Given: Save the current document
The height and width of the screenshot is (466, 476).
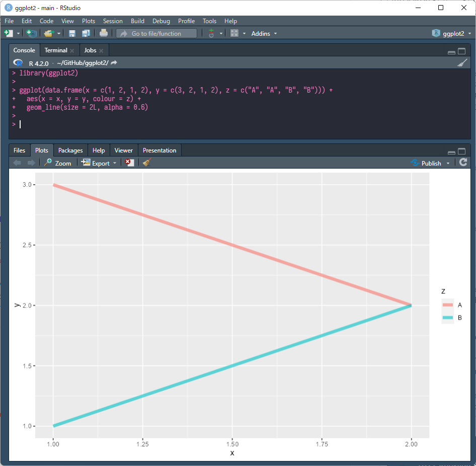Looking at the screenshot, I should coord(72,33).
